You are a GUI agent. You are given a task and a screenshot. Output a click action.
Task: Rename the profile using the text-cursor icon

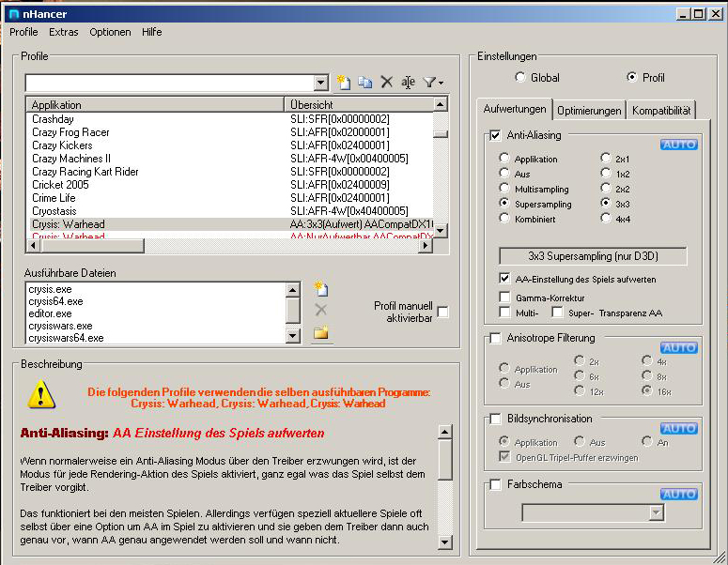[x=408, y=83]
